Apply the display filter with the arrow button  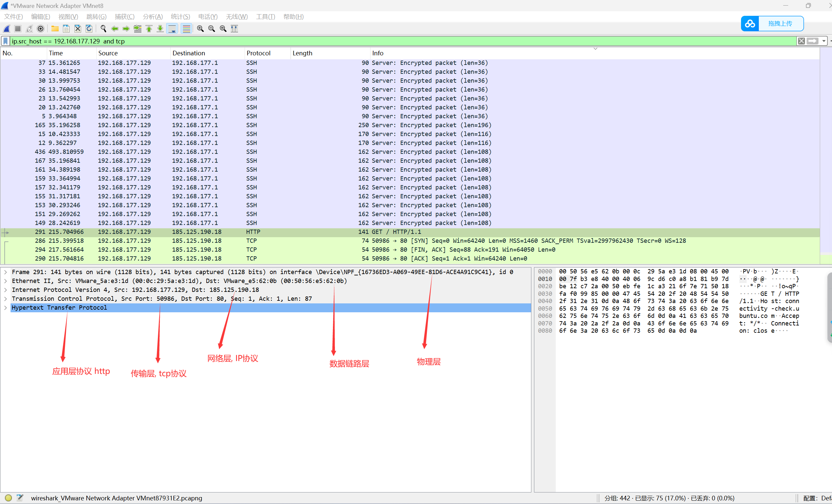[x=813, y=41]
